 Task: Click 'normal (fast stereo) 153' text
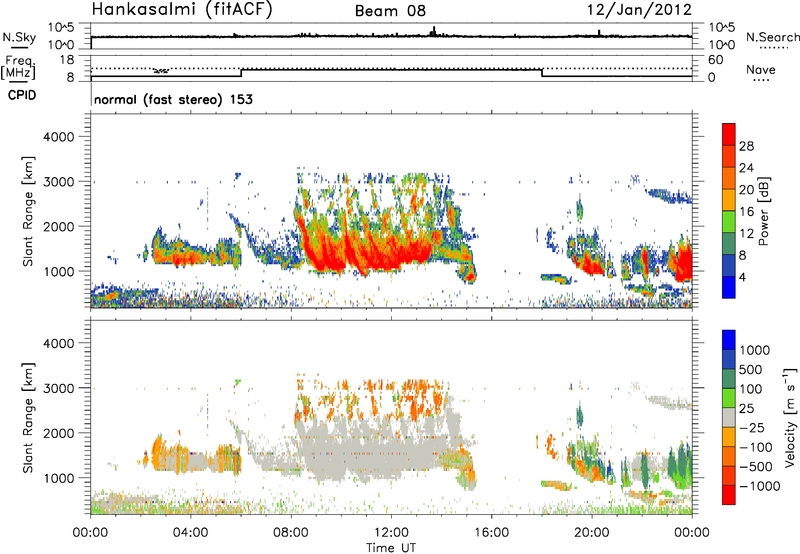(173, 99)
